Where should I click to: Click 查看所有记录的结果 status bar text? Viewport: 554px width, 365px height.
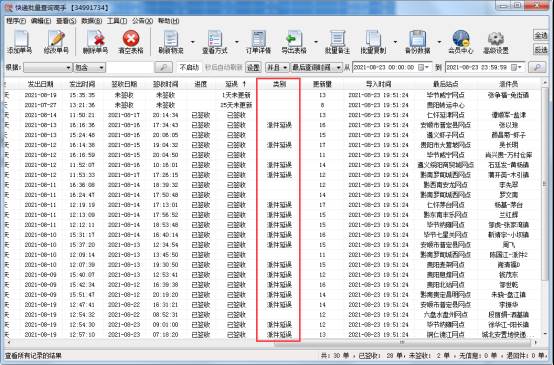pyautogui.click(x=33, y=355)
